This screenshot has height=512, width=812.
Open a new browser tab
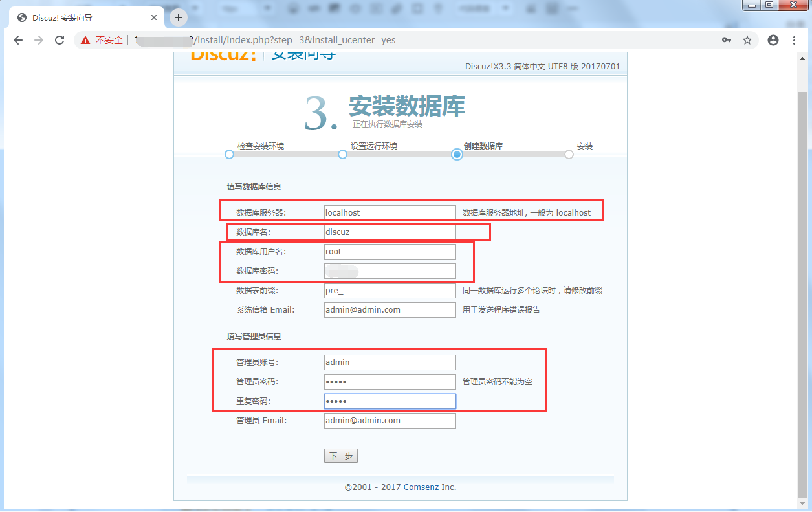click(x=178, y=17)
